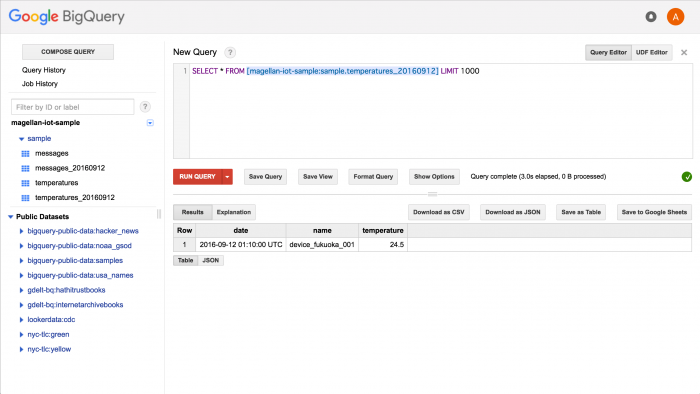This screenshot has width=700, height=394.
Task: Close the query editor with the X
Action: coord(684,53)
